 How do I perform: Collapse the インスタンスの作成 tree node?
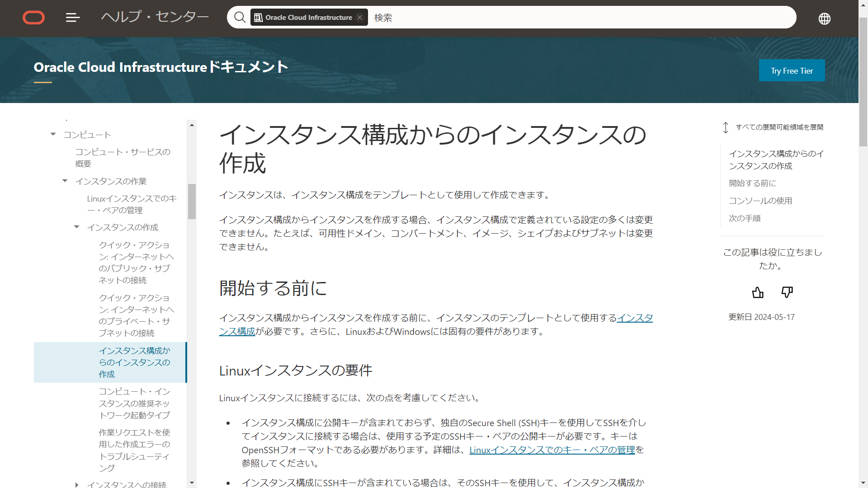click(76, 227)
